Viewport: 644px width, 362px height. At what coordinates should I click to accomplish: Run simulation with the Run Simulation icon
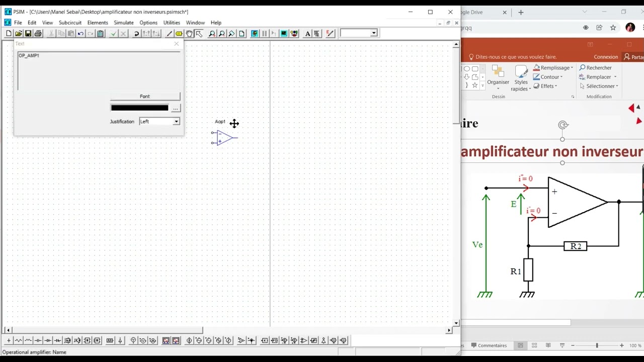point(255,33)
